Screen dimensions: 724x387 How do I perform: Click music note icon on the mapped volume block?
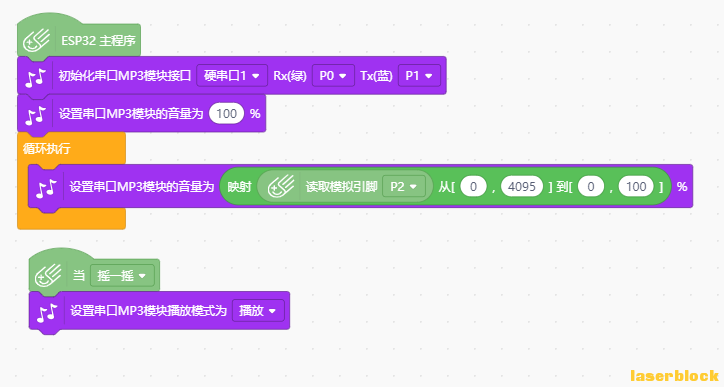47,188
